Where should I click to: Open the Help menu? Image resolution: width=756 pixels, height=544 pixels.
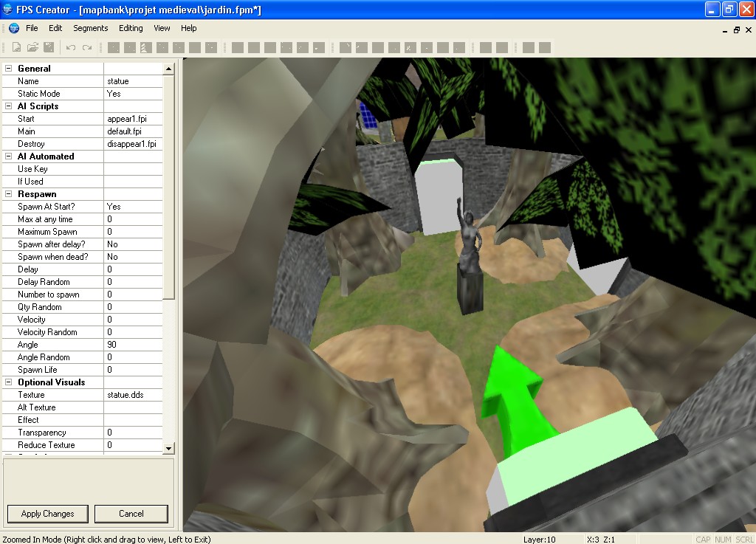188,29
